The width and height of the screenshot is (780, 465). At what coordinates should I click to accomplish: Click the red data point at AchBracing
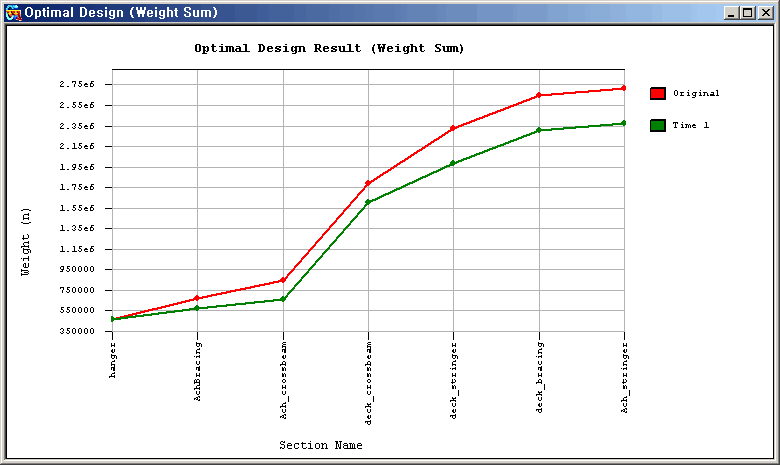197,298
